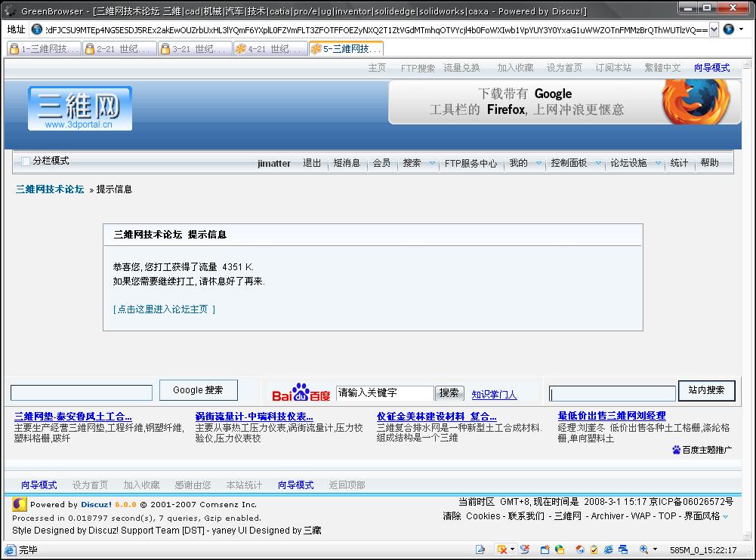The image size is (756, 560).
Task: Open FTP服务中心 menu item
Action: point(471,163)
